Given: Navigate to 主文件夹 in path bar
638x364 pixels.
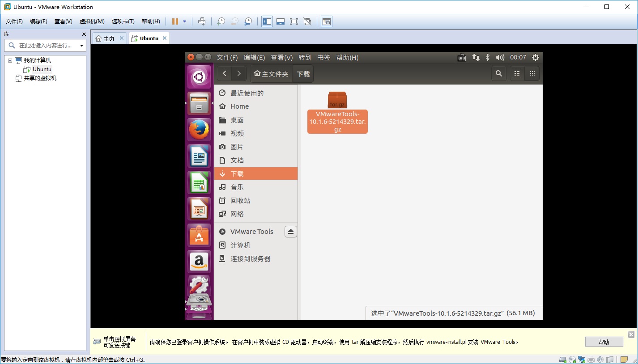Looking at the screenshot, I should tap(271, 74).
